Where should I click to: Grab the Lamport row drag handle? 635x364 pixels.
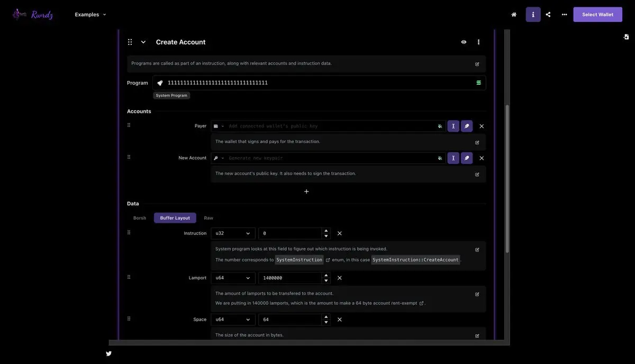click(129, 277)
